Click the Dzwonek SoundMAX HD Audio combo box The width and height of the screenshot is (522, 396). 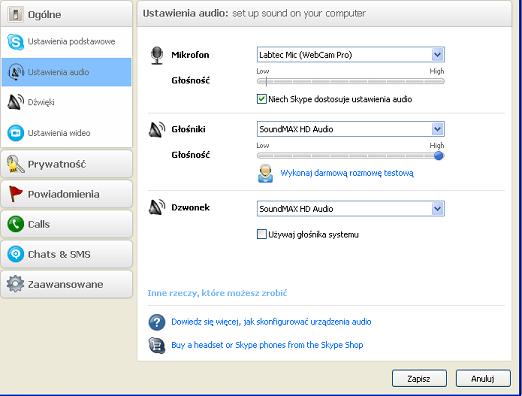coord(351,209)
